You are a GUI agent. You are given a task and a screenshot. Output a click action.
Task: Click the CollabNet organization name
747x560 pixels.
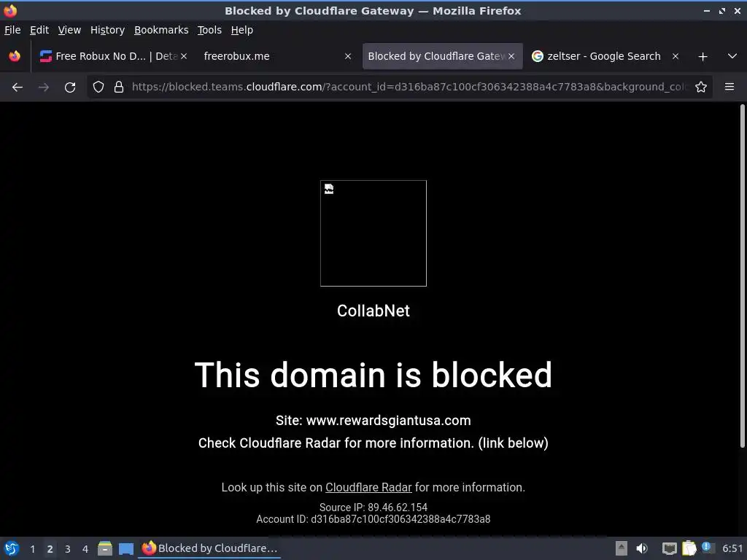373,311
